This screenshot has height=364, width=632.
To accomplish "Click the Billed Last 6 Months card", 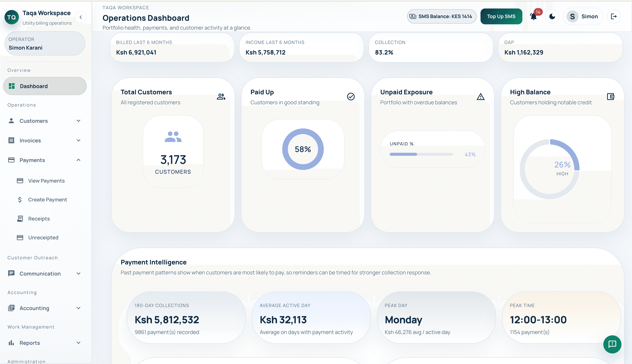I will tap(172, 48).
